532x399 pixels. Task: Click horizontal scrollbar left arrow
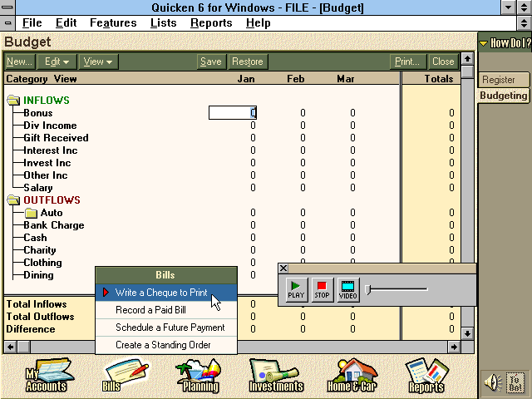(11, 347)
